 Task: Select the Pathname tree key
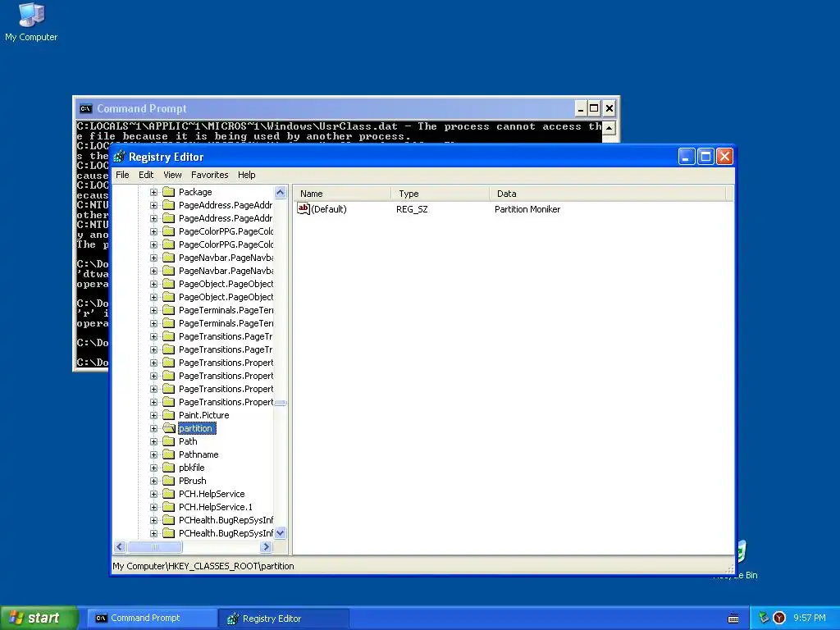pyautogui.click(x=199, y=454)
